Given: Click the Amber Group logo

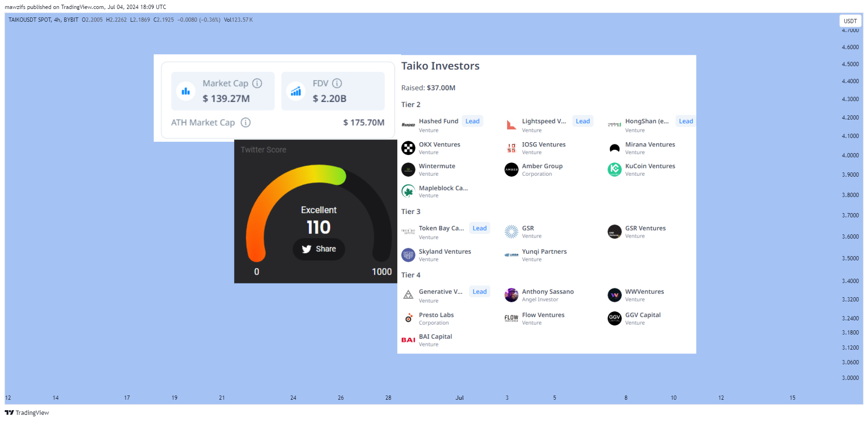Looking at the screenshot, I should coord(511,170).
